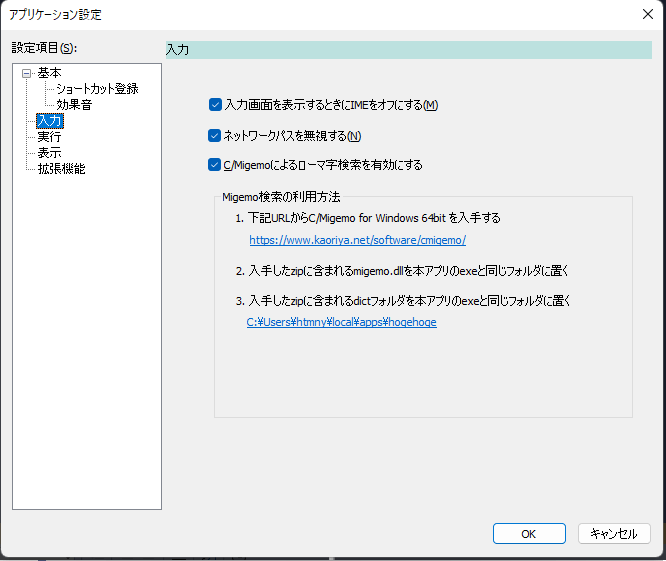
Task: Collapse the 基本 tree node
Action: [26, 73]
